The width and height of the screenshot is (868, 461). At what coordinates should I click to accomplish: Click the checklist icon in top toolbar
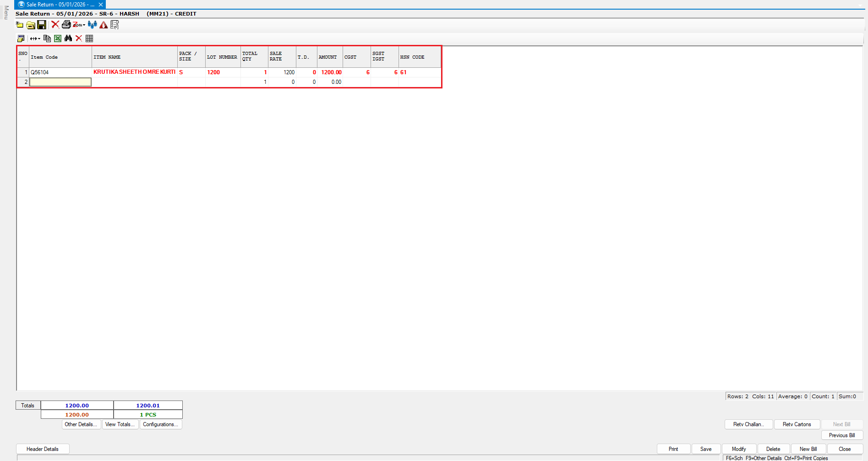(115, 25)
